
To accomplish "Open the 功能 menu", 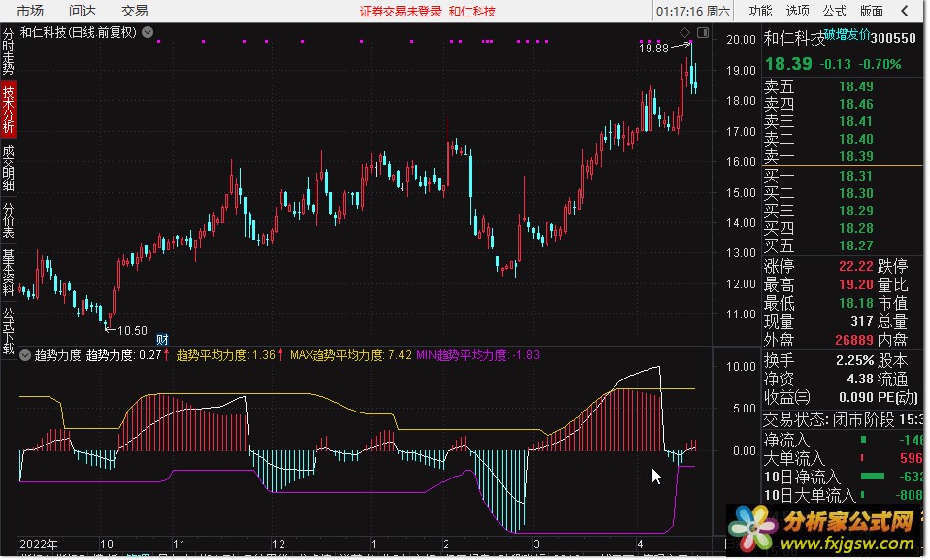I will (x=760, y=11).
